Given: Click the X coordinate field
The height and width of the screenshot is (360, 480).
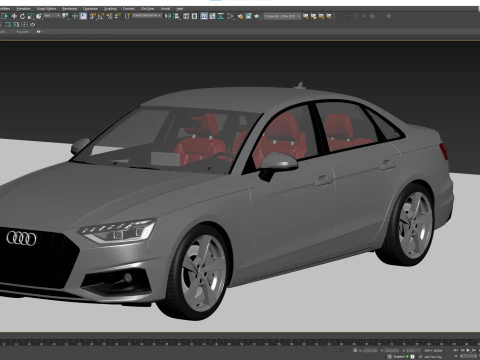Looking at the screenshot, I should pos(371,350).
